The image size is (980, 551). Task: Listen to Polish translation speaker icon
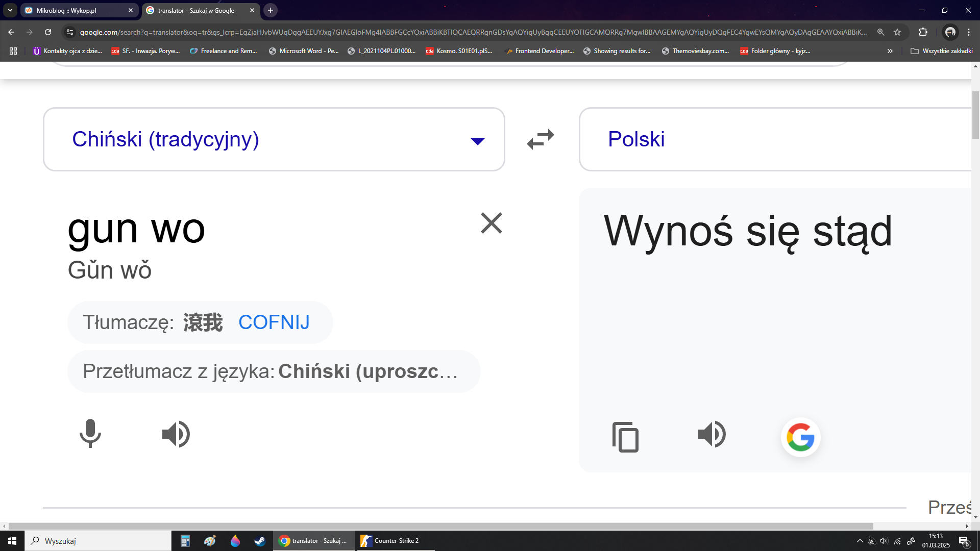pyautogui.click(x=712, y=434)
